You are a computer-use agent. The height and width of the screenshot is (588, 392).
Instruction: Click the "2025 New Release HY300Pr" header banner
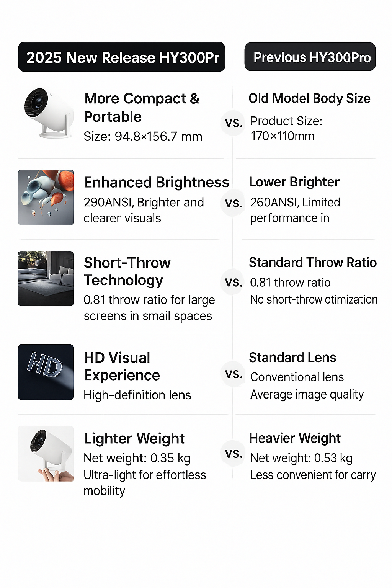point(121,57)
